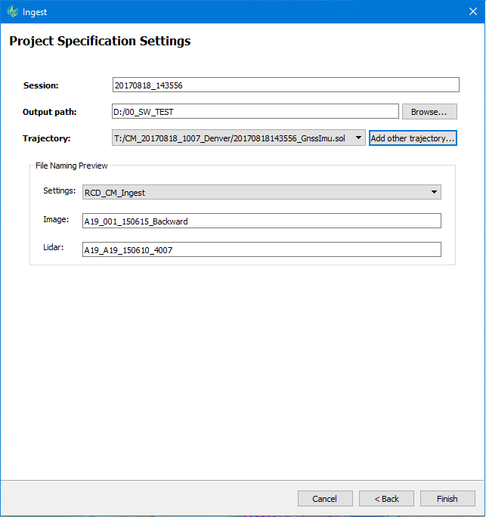Close the Ingest dialog window

tap(473, 12)
